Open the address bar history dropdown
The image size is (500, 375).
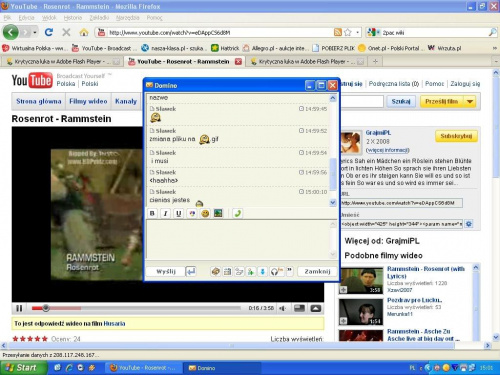pos(357,32)
